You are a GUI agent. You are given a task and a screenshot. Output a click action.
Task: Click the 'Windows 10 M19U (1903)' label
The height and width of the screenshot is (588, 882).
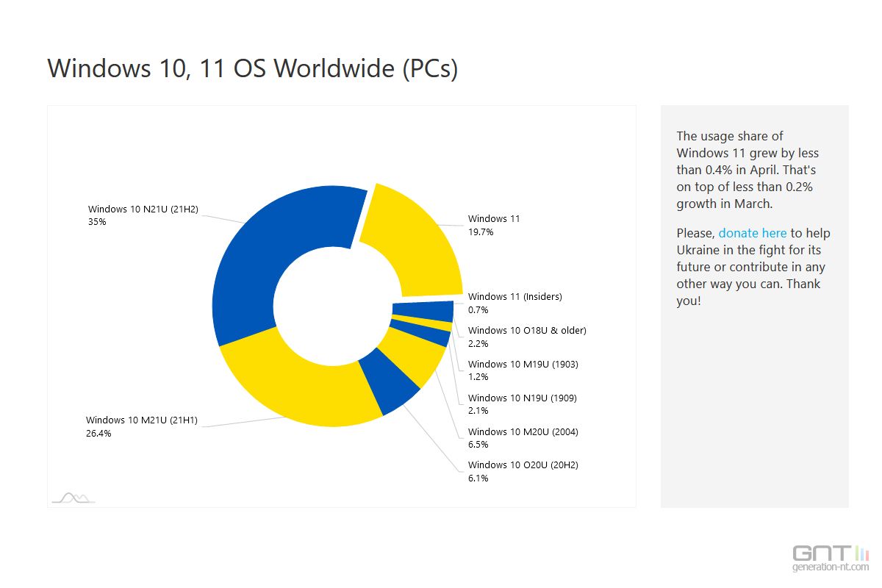[x=523, y=364]
